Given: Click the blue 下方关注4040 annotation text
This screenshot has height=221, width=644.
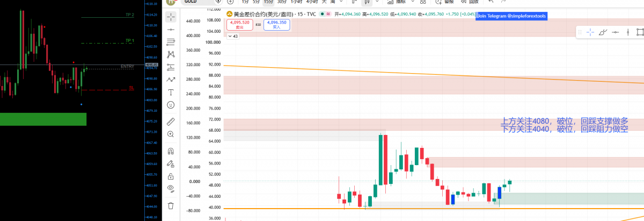Looking at the screenshot, I should 564,130.
